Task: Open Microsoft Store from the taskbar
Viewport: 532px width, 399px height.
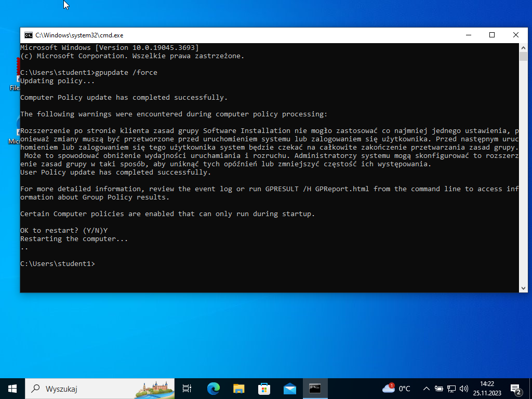Action: (x=264, y=389)
